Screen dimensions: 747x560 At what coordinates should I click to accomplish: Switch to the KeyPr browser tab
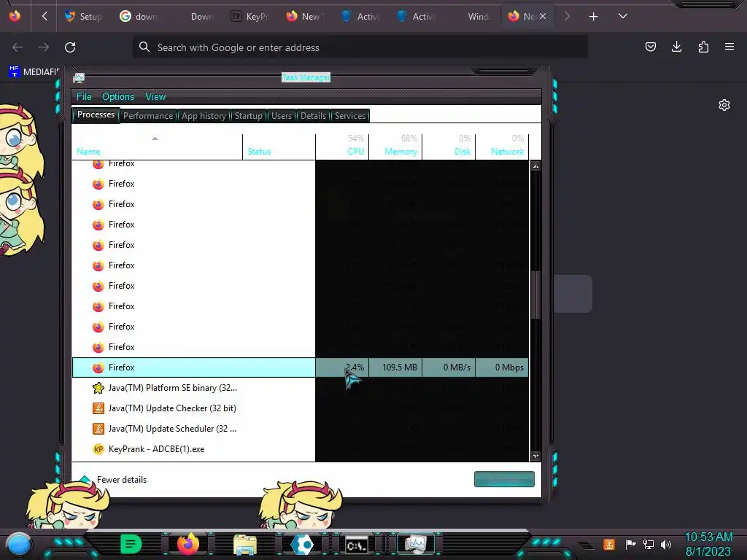pos(250,17)
